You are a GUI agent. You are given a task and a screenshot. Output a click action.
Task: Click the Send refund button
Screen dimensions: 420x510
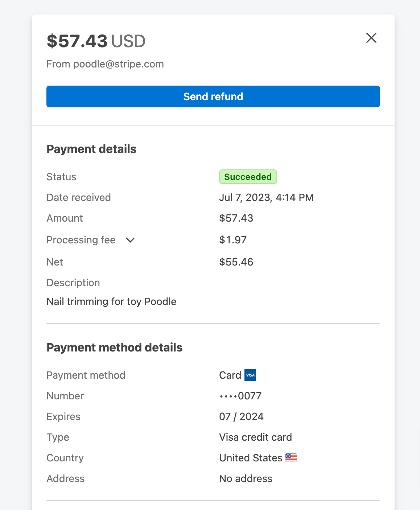click(213, 96)
